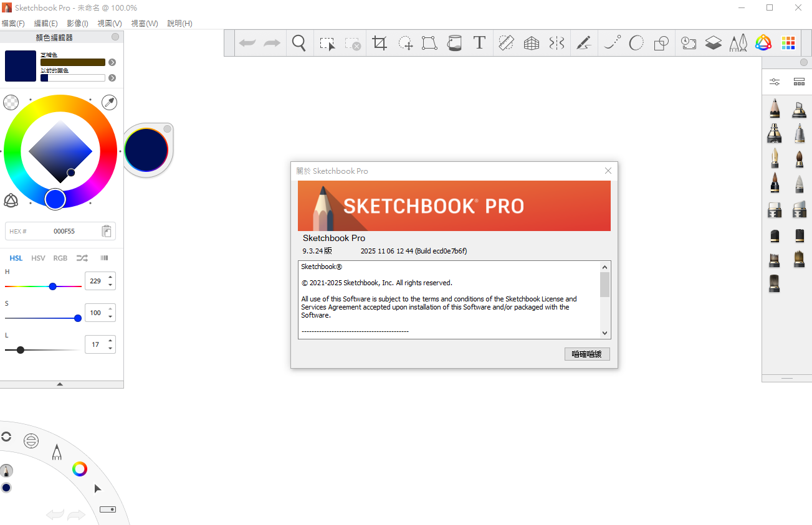Viewport: 812px width, 525px height.
Task: Switch to RGB color mode
Action: pyautogui.click(x=60, y=258)
